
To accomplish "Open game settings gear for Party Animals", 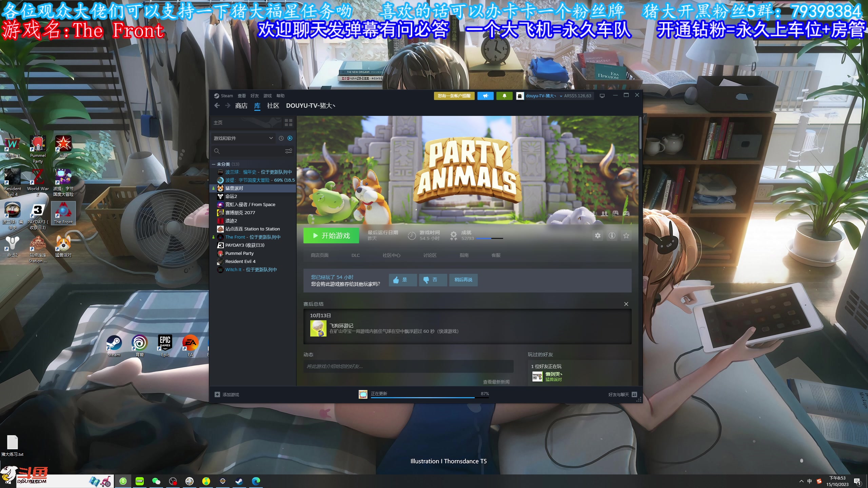I will point(598,236).
